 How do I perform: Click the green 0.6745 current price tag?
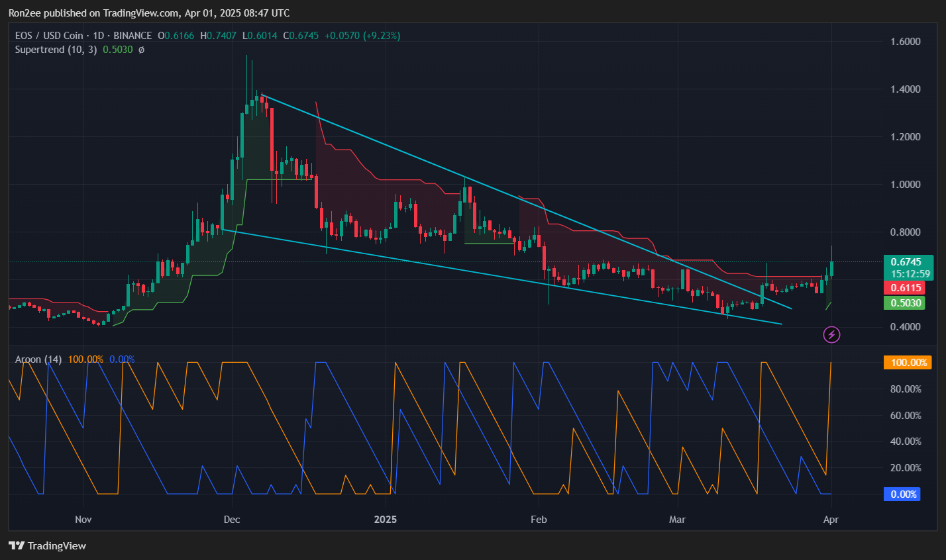click(x=908, y=262)
